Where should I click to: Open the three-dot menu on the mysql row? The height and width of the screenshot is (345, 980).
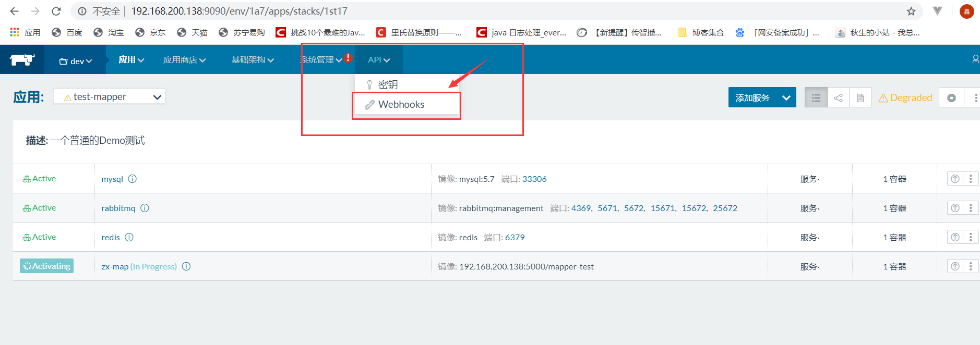point(971,179)
